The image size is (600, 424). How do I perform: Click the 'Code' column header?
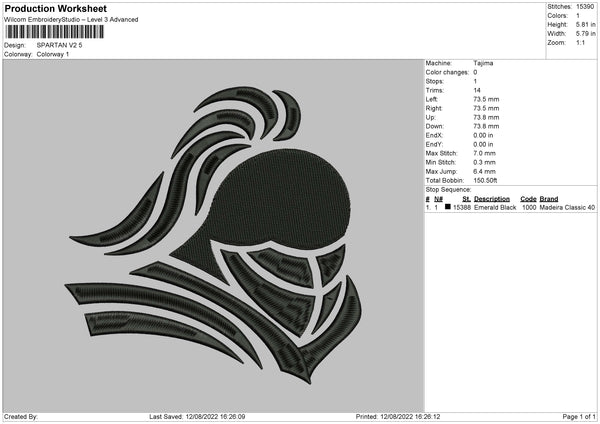[x=528, y=199]
